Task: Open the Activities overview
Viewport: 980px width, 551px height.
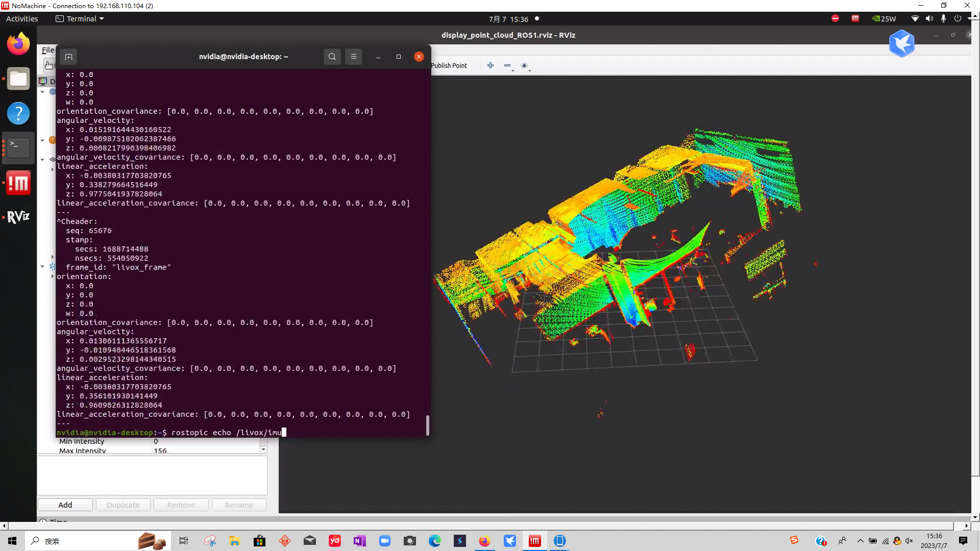Action: (x=22, y=19)
